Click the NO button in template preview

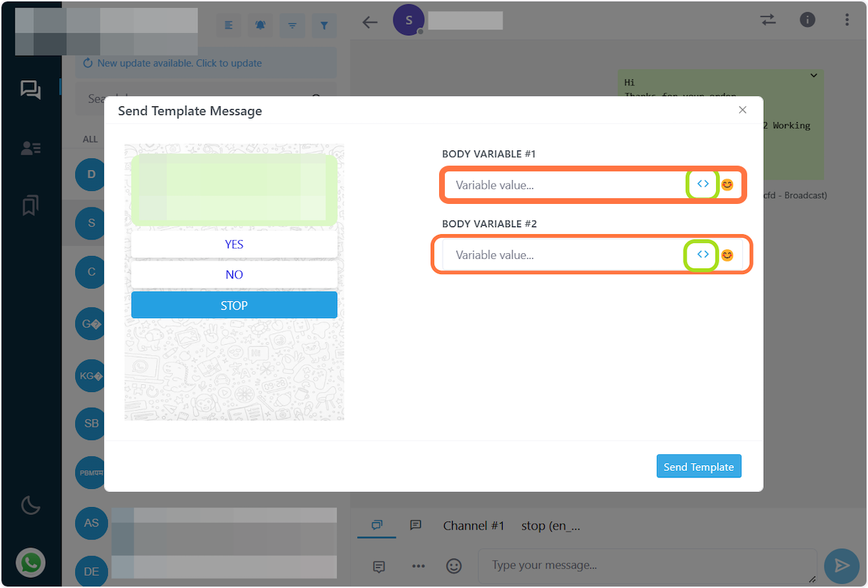(234, 275)
